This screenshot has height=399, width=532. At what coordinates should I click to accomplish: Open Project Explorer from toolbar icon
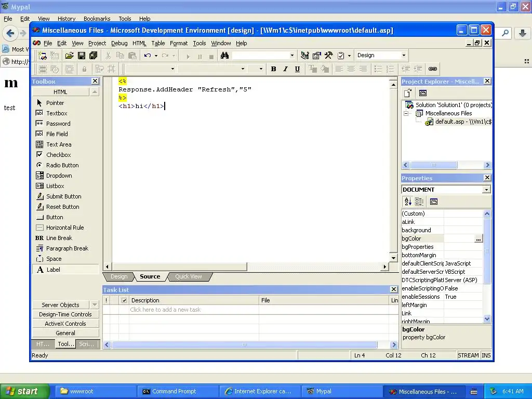(x=304, y=55)
